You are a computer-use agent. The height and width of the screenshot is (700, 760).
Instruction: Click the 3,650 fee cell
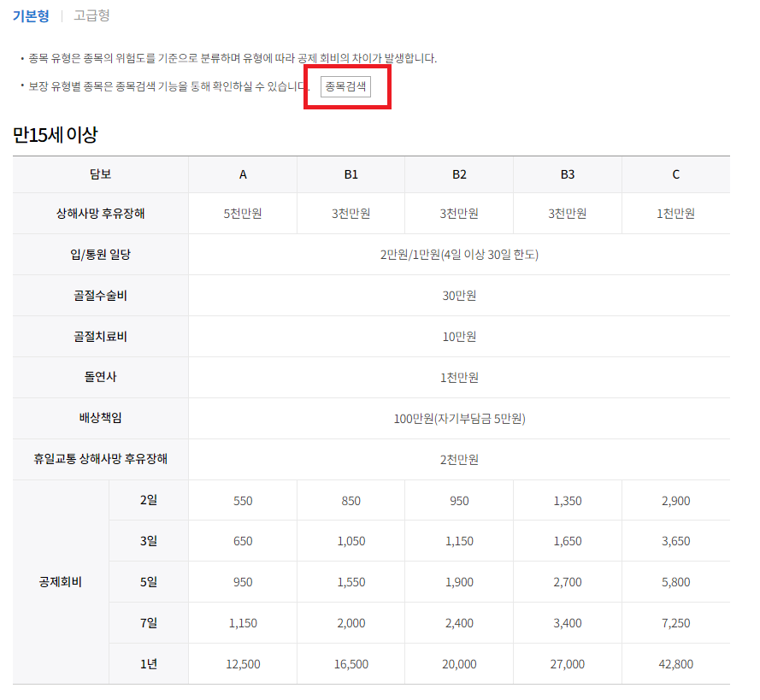tap(675, 541)
